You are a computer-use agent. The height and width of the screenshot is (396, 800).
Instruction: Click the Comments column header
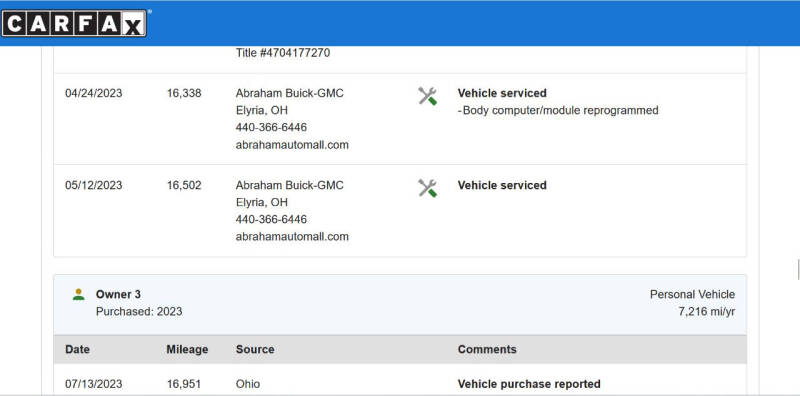487,350
